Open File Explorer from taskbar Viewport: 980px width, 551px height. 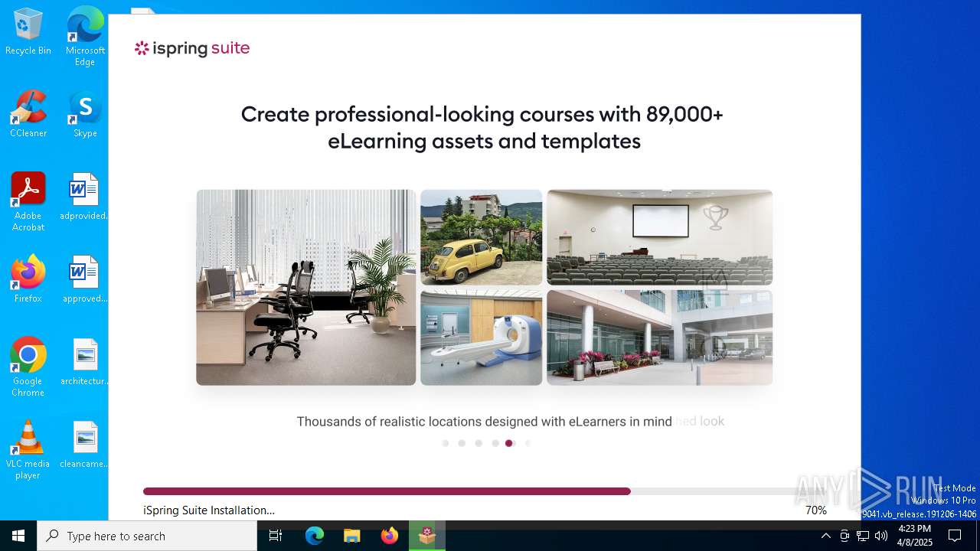(351, 536)
